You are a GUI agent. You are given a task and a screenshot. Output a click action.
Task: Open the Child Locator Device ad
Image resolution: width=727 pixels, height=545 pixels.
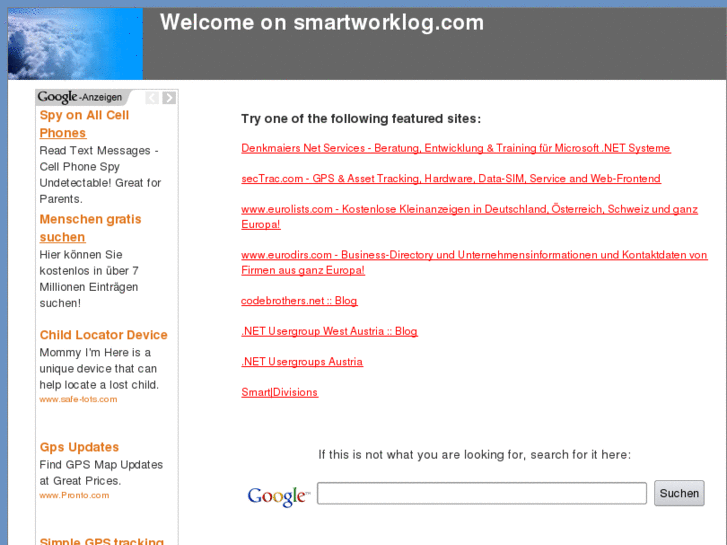point(103,335)
